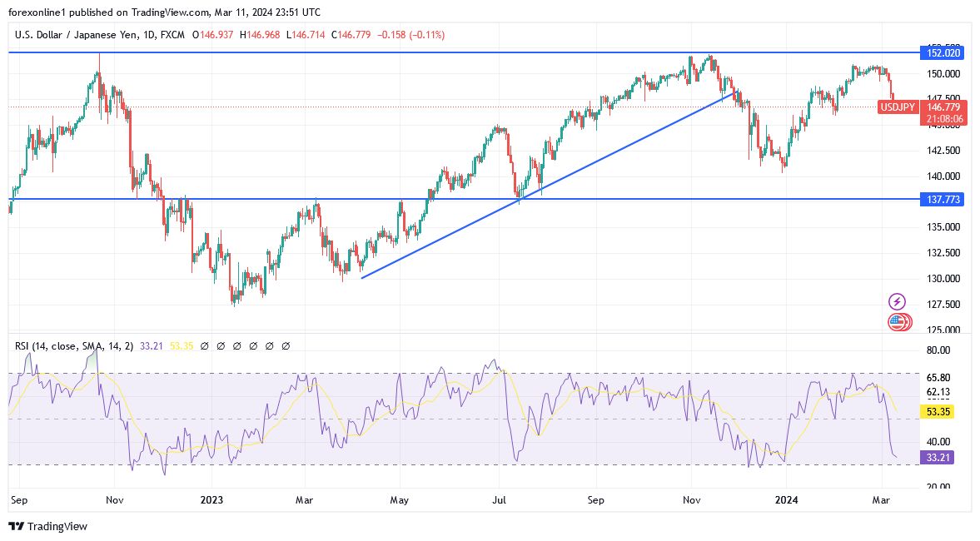Click the blue 152.020 resistance level label
This screenshot has height=541, width=980.
pos(943,53)
